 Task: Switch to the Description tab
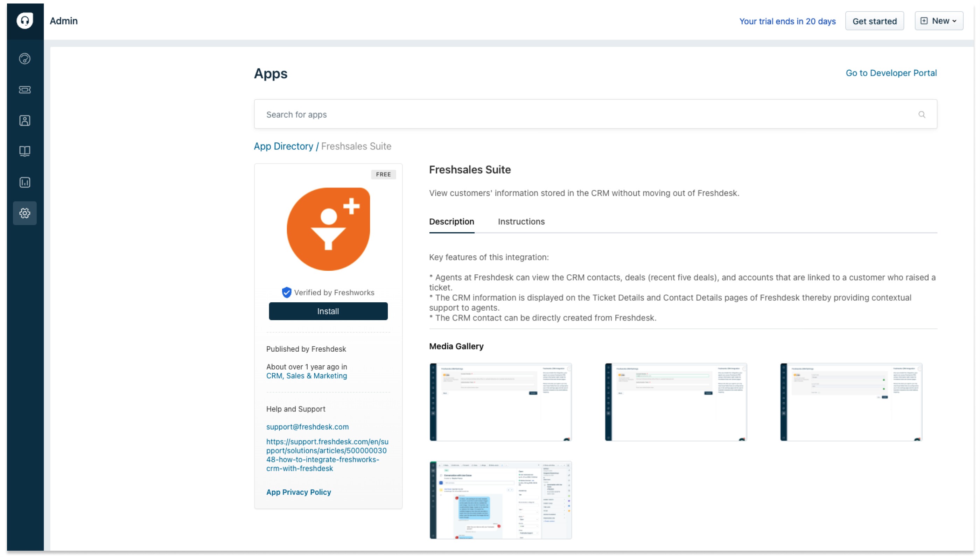click(451, 221)
